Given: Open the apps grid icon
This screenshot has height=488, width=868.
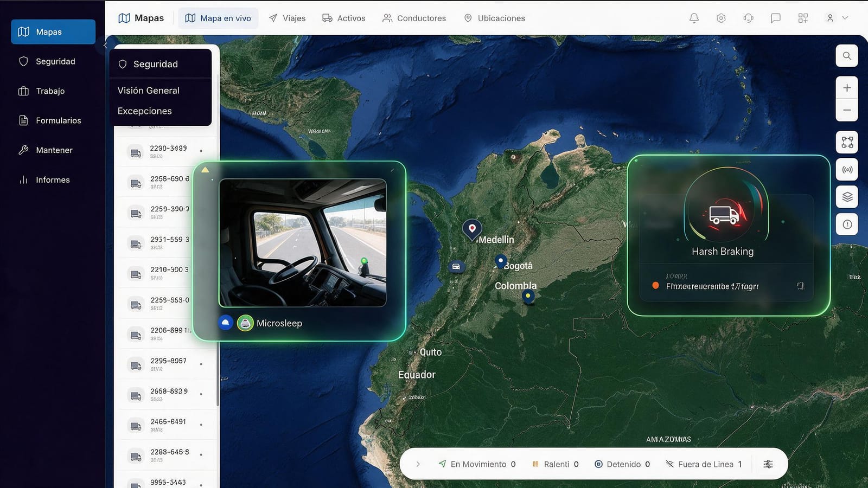Looking at the screenshot, I should click(x=803, y=18).
